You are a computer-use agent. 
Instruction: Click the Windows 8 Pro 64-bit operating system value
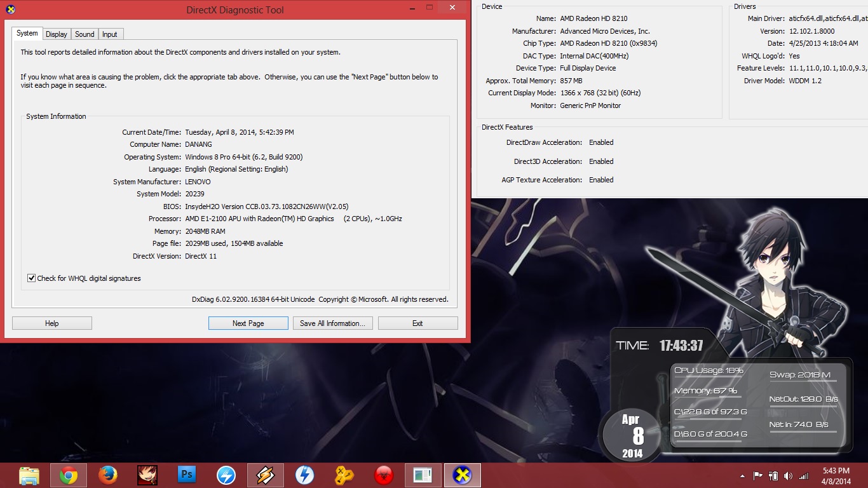244,157
